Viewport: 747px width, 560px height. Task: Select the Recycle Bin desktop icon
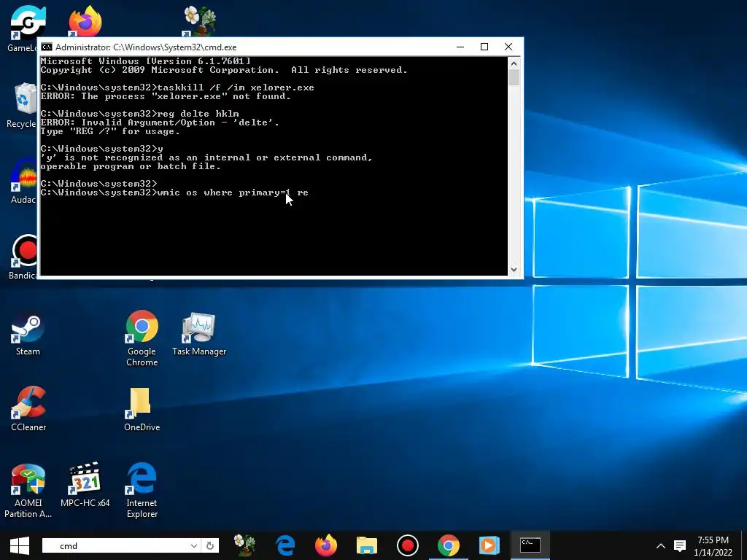point(22,106)
